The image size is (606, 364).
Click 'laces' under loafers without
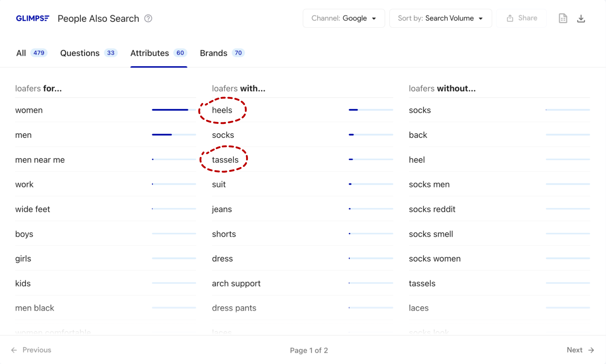tap(419, 308)
